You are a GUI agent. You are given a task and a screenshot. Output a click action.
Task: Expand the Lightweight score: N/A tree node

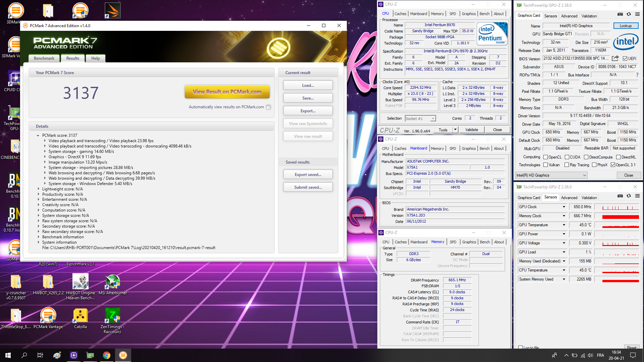(x=38, y=189)
